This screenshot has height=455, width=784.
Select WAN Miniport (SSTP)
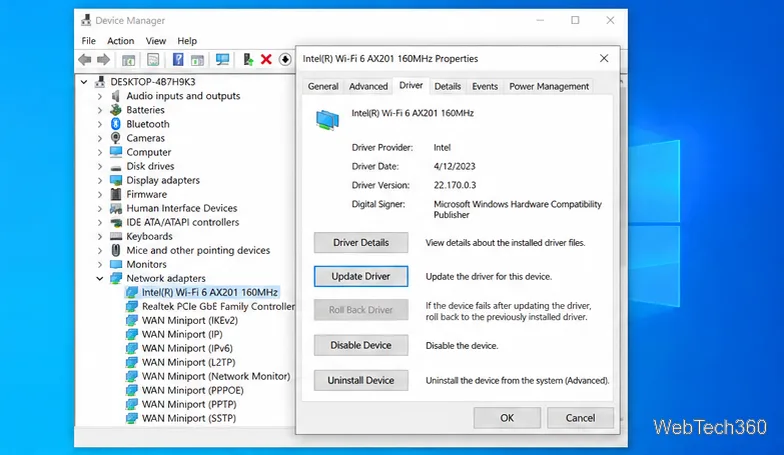click(188, 418)
